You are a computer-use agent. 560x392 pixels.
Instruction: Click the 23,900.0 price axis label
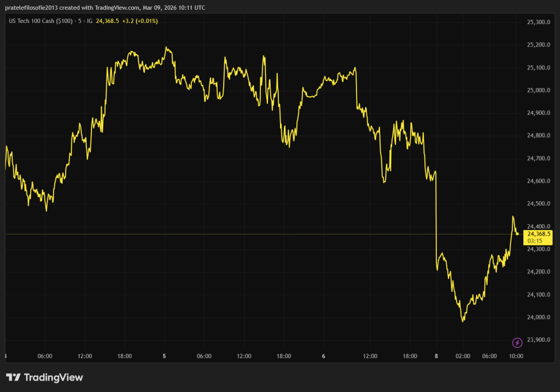pyautogui.click(x=538, y=340)
